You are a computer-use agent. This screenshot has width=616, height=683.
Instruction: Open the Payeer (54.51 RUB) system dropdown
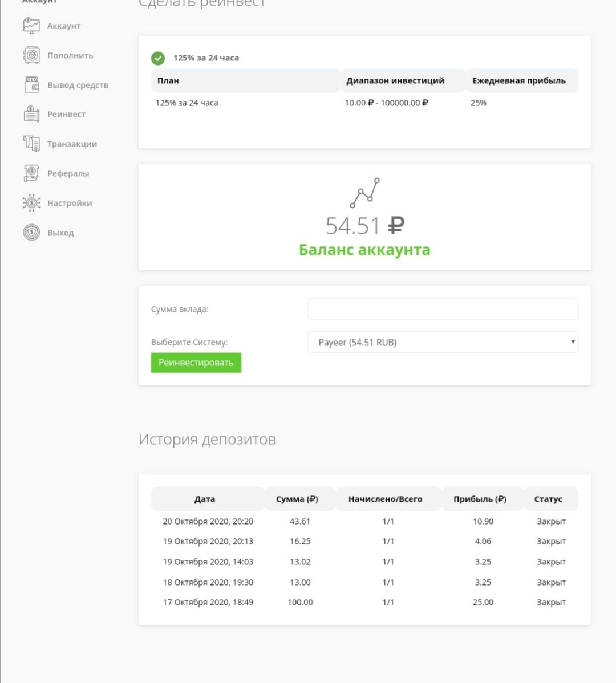tap(443, 342)
